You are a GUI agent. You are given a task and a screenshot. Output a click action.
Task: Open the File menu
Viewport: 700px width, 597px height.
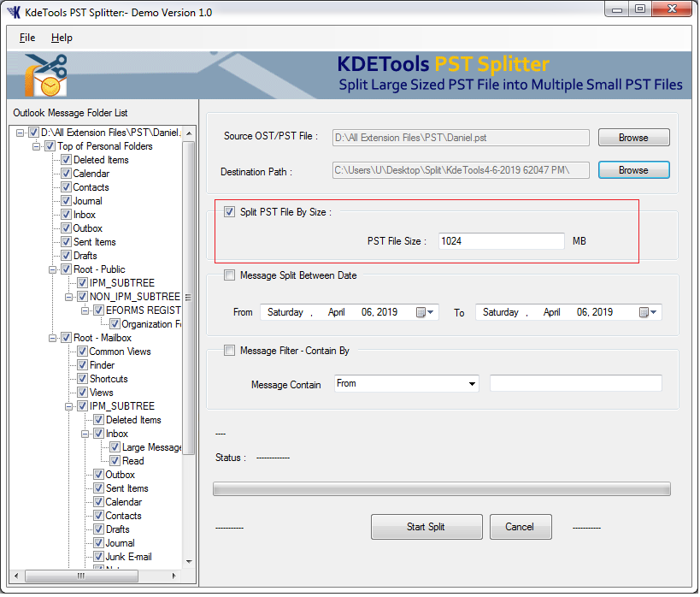(x=27, y=38)
